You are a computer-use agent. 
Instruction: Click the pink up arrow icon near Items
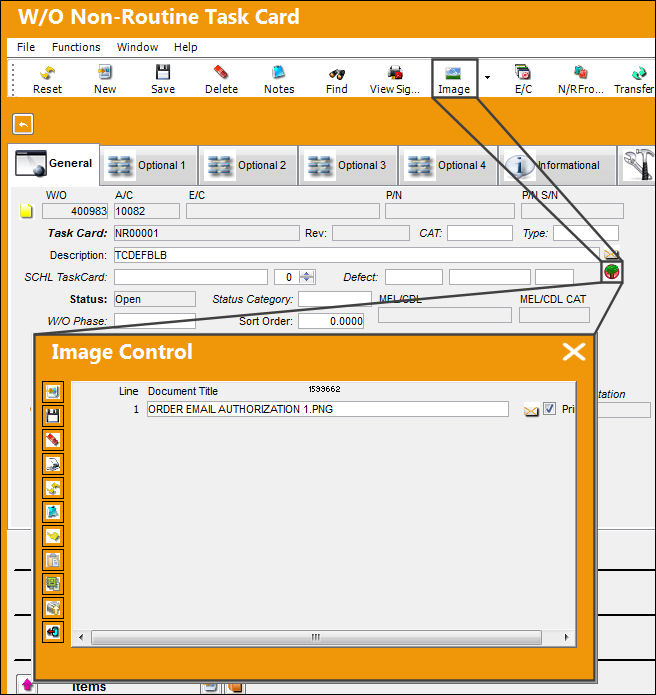click(x=27, y=685)
